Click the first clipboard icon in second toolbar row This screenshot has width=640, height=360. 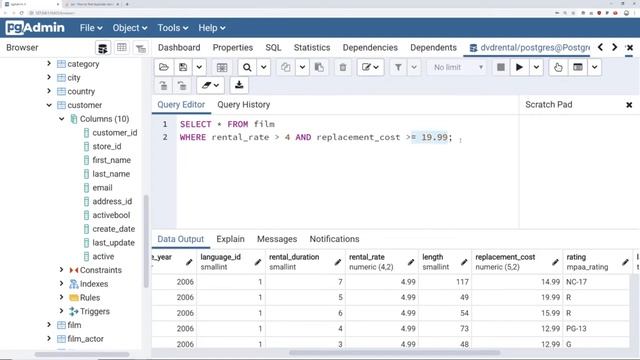coord(164,85)
